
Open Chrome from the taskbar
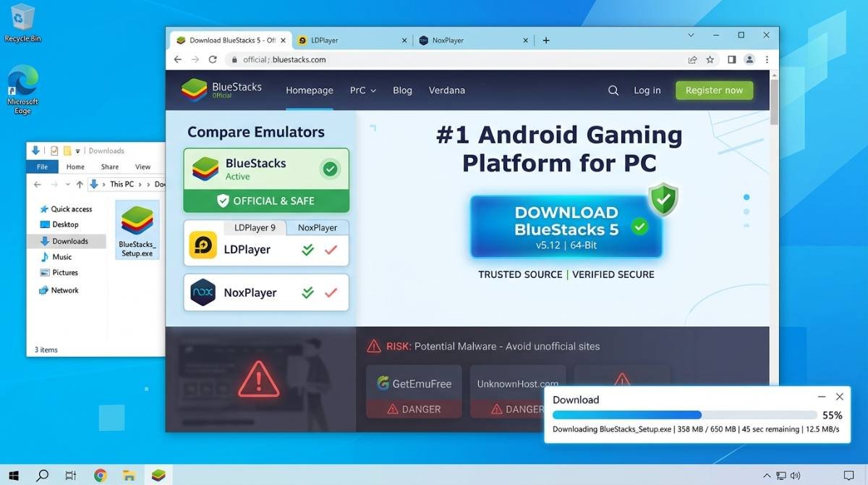pos(101,475)
